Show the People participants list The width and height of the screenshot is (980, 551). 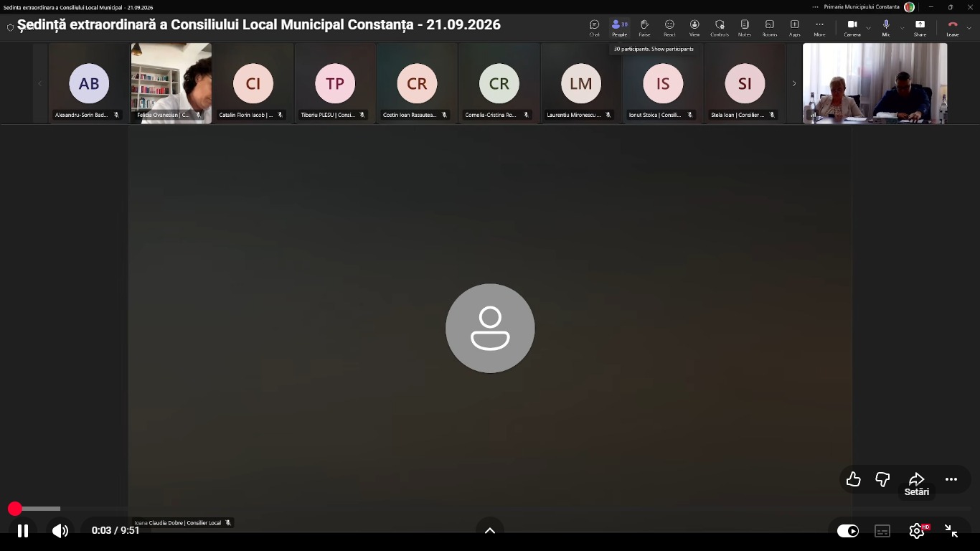(619, 28)
